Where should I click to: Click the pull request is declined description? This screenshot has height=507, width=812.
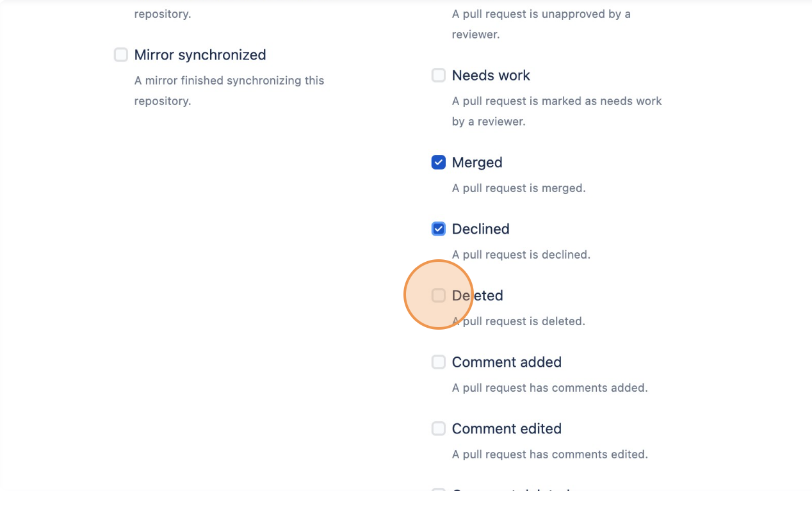click(x=521, y=254)
